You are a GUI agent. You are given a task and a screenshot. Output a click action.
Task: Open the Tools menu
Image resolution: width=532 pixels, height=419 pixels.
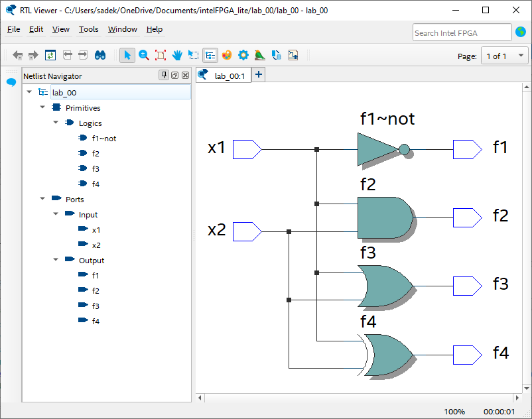tap(88, 29)
